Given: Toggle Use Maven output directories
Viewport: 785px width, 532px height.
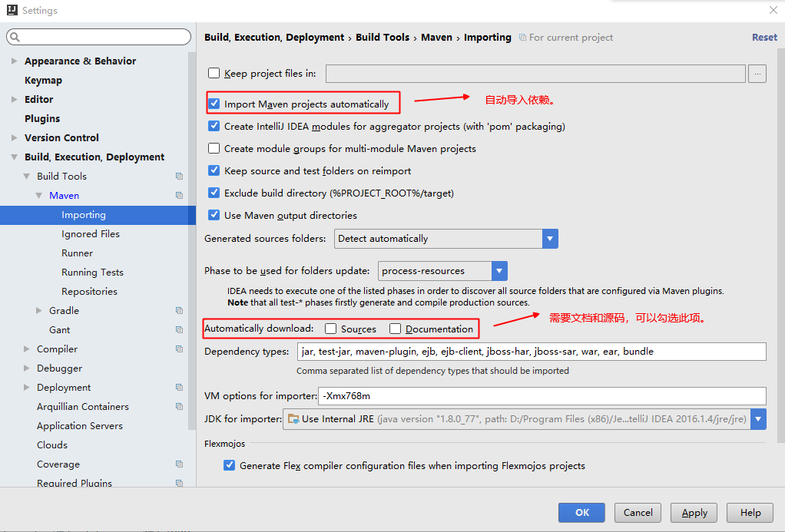Looking at the screenshot, I should pos(214,215).
